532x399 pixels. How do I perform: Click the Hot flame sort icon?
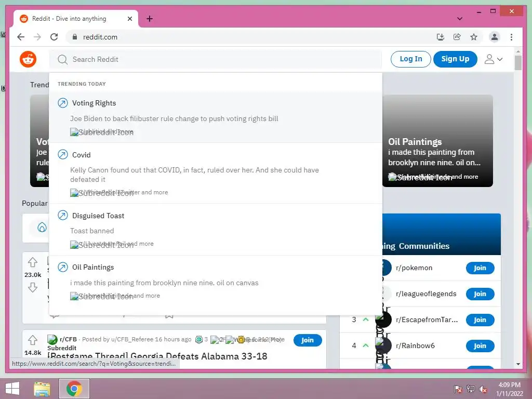point(42,228)
